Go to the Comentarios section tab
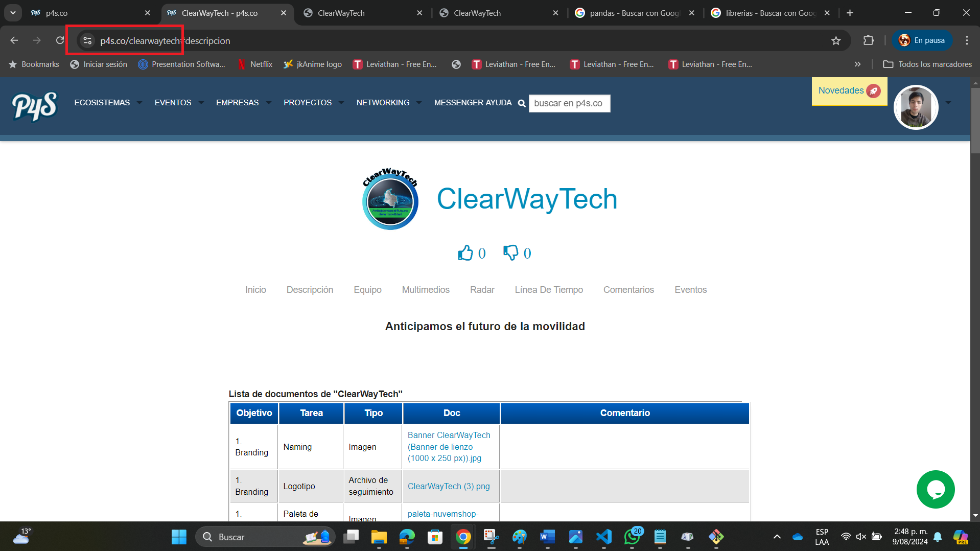 pos(628,290)
